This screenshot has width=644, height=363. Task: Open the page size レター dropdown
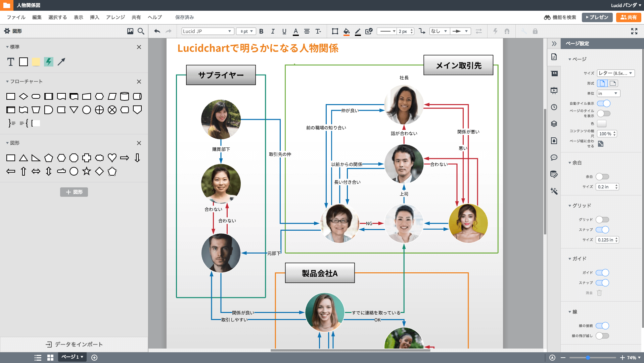[615, 73]
